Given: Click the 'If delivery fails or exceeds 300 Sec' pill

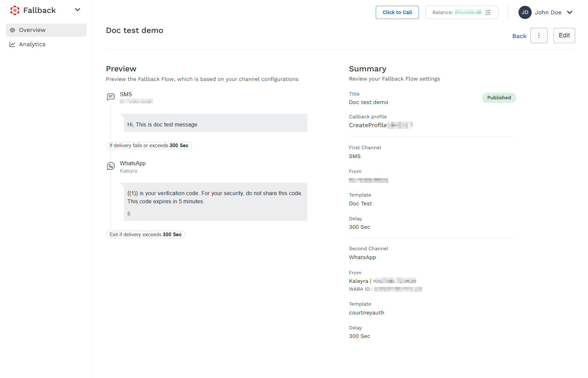Looking at the screenshot, I should tap(149, 145).
